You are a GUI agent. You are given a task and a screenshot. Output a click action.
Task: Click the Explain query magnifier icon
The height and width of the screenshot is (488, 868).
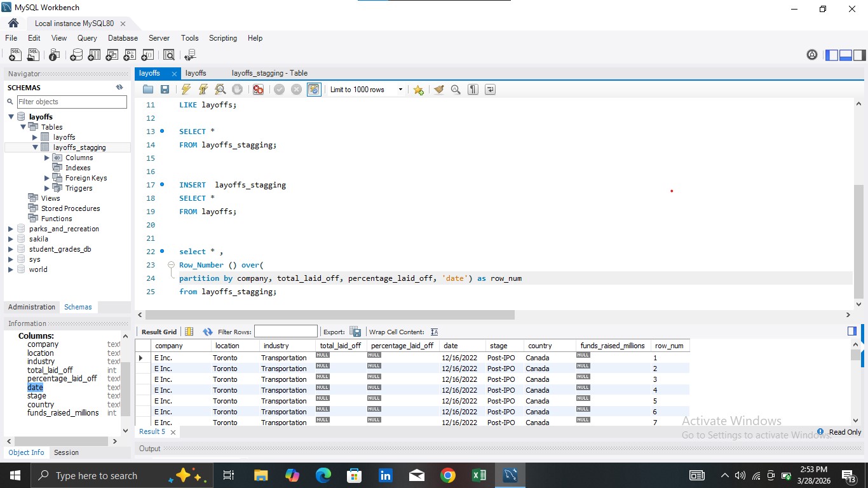click(220, 90)
